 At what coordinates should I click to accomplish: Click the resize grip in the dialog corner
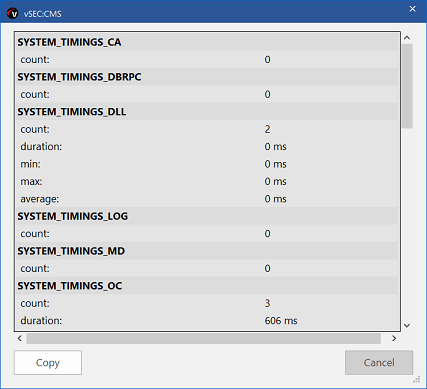pos(417,380)
